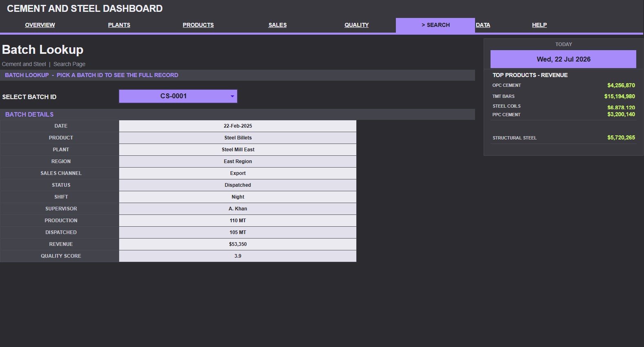
Task: Go to the OVERVIEW tab
Action: 40,25
